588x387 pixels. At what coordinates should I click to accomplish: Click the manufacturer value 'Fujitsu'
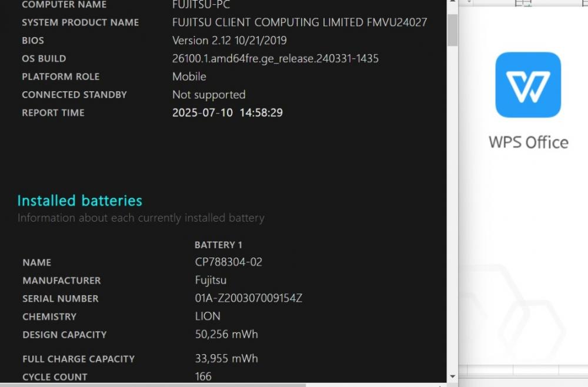tap(211, 280)
